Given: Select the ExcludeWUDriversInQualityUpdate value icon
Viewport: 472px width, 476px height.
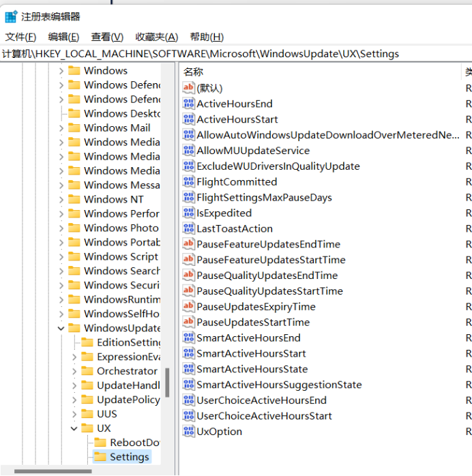Looking at the screenshot, I should 188,166.
